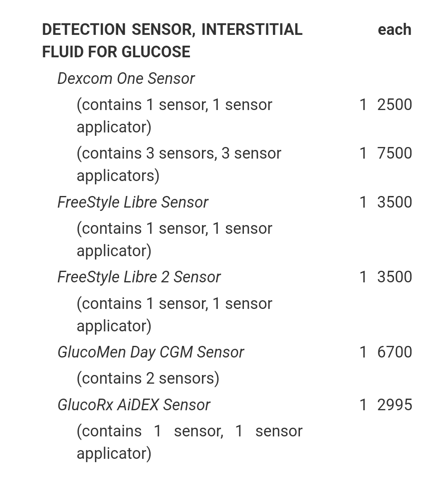
Task: Click quantity 1 beside the 6700 price
Action: click(363, 352)
